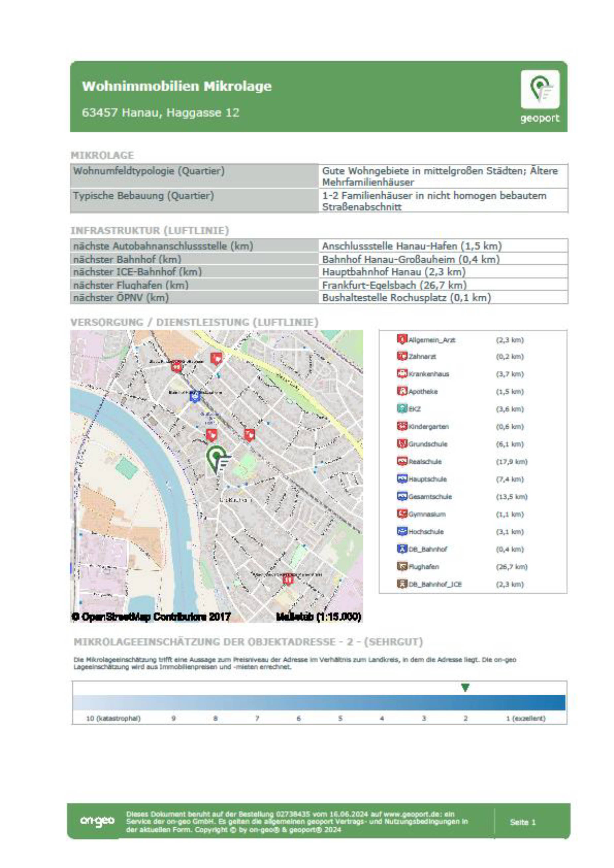The width and height of the screenshot is (614, 868).
Task: Click the 'Seite 1' page number in footer
Action: [x=523, y=822]
